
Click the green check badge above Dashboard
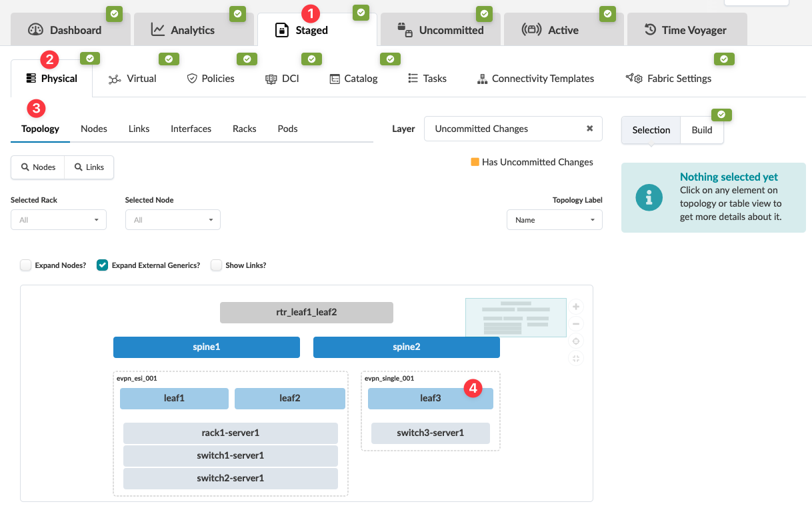pyautogui.click(x=114, y=13)
